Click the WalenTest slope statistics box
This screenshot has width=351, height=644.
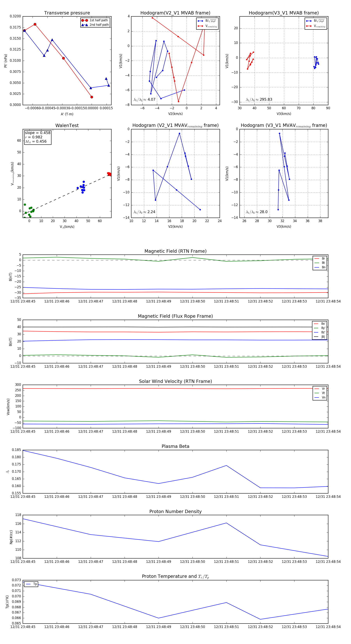(37, 137)
